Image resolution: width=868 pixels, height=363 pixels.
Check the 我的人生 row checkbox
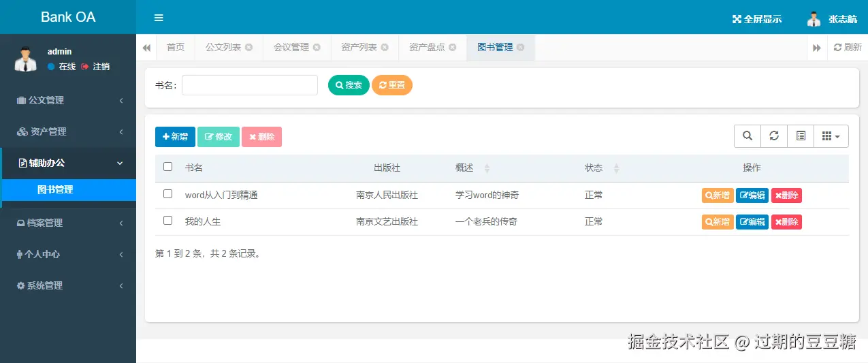click(168, 221)
